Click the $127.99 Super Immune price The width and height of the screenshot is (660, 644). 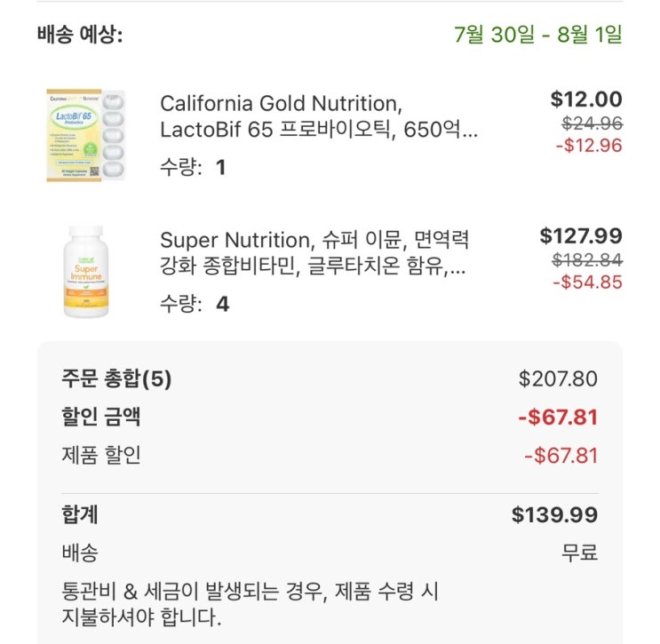click(x=581, y=235)
